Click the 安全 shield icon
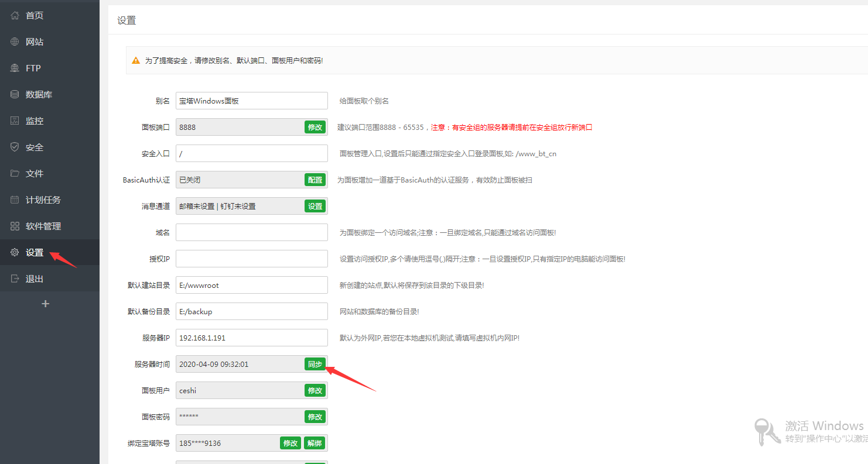Viewport: 868px width, 464px height. [15, 147]
